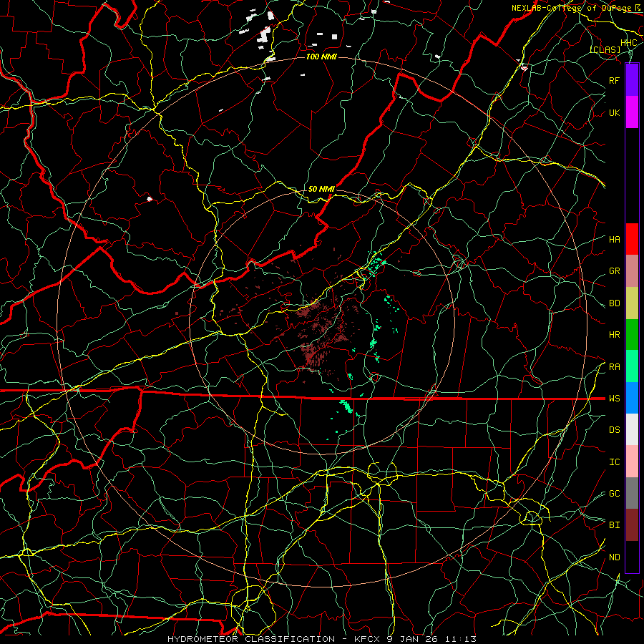Viewport: 644px width, 644px height.
Task: Click the BI legend label
Action: click(614, 525)
